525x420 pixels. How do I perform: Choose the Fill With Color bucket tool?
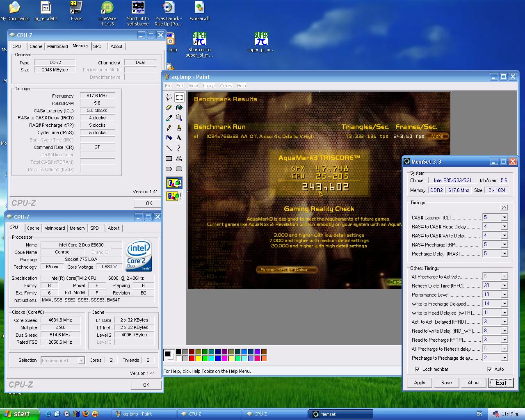click(179, 107)
